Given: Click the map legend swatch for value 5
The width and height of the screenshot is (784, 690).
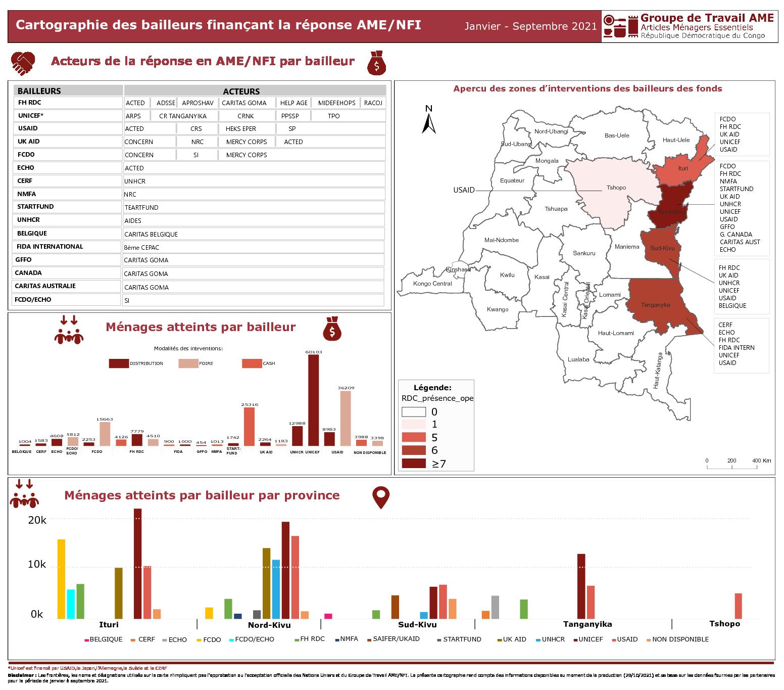Looking at the screenshot, I should click(x=414, y=437).
